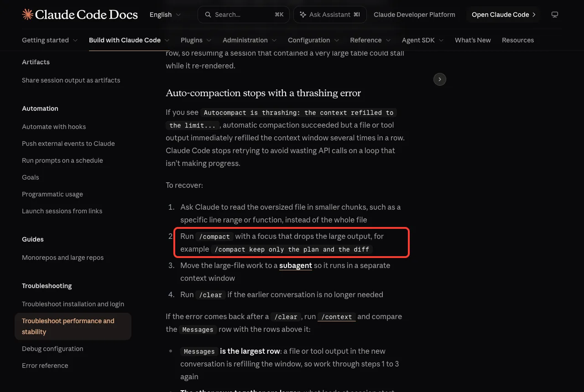Open Share session output as artifacts

pyautogui.click(x=71, y=80)
